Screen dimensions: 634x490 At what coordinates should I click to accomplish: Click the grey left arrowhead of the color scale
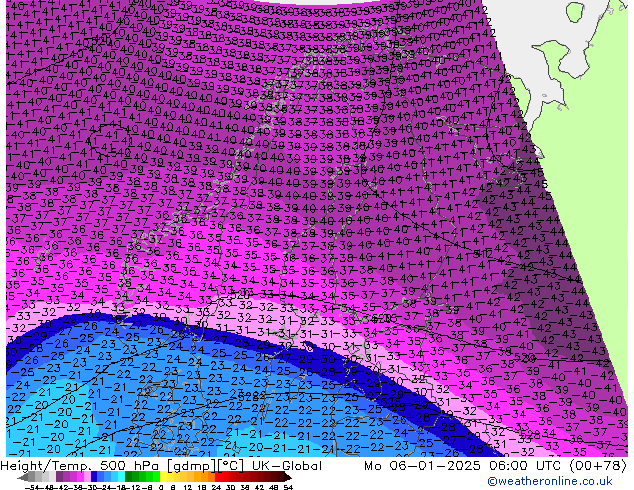[23, 477]
